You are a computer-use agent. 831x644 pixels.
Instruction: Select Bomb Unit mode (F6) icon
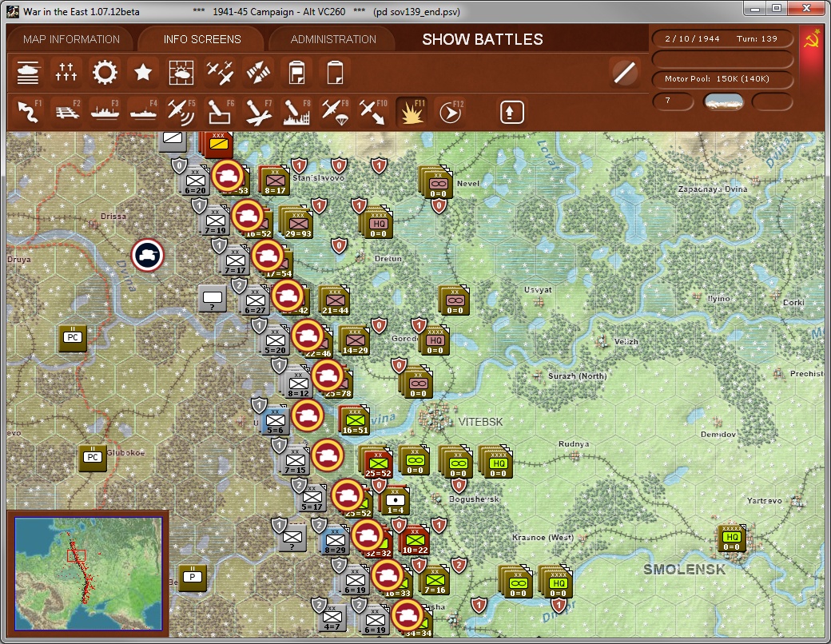pyautogui.click(x=220, y=111)
